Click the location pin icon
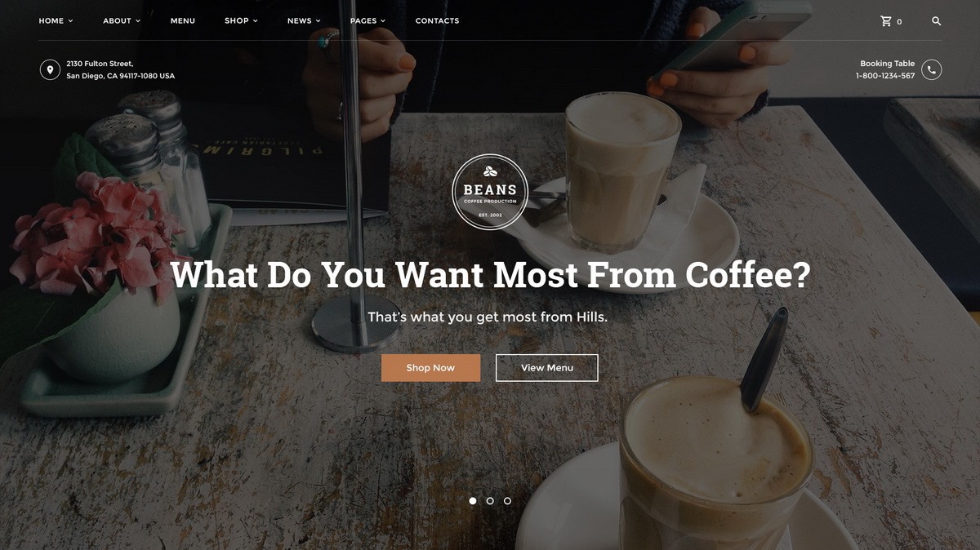The width and height of the screenshot is (980, 550). [50, 70]
